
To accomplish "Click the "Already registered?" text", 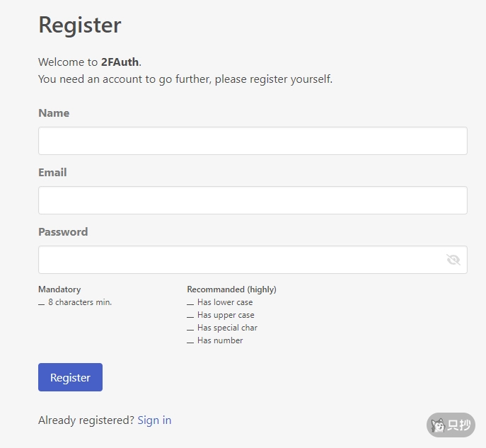I will pyautogui.click(x=86, y=420).
